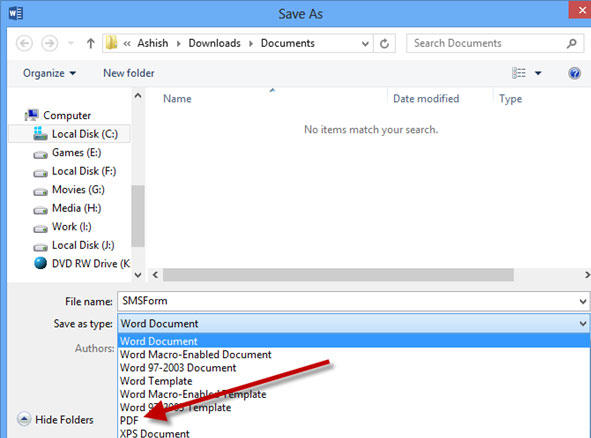591x438 pixels.
Task: Change your view icon button
Action: pyautogui.click(x=519, y=73)
